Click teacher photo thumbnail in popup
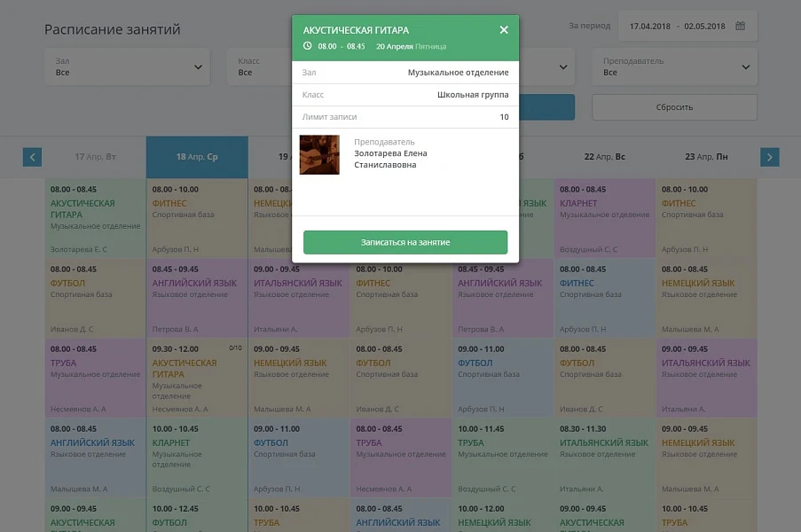Viewport: 801px width, 532px height. point(319,154)
